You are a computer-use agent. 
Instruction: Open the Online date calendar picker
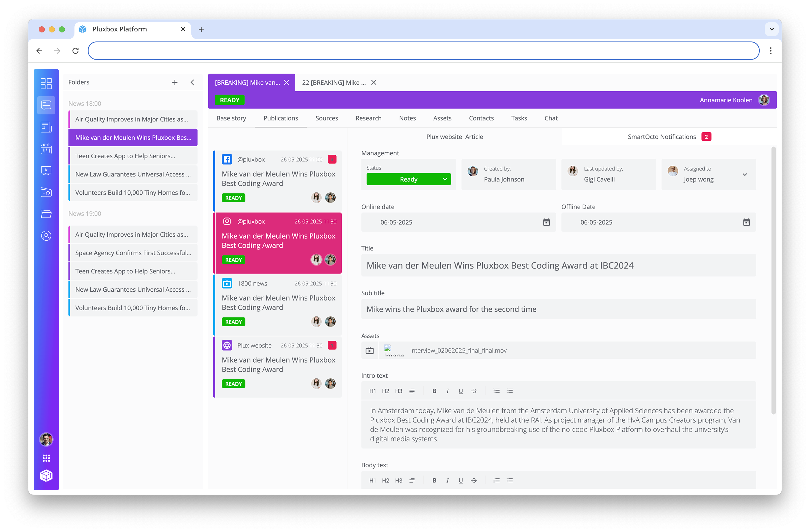tap(547, 222)
